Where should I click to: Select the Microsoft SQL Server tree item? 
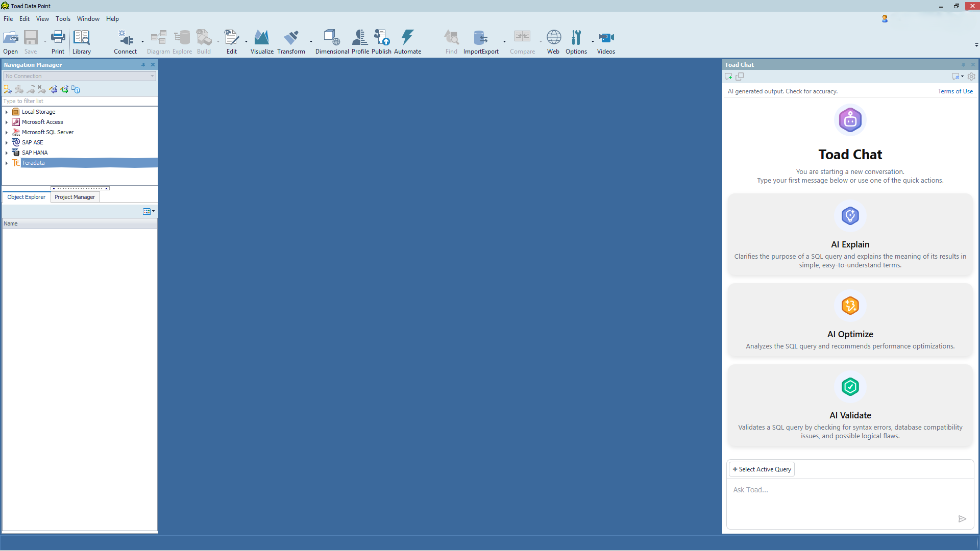point(47,132)
